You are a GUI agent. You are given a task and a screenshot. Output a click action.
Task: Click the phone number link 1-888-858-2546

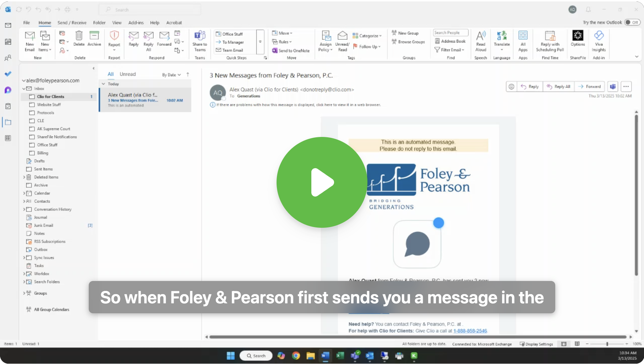click(x=470, y=331)
